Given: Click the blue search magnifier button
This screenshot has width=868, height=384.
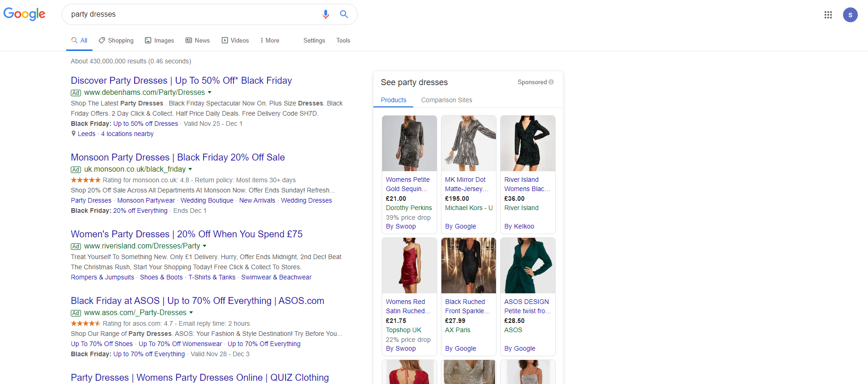Looking at the screenshot, I should 344,14.
